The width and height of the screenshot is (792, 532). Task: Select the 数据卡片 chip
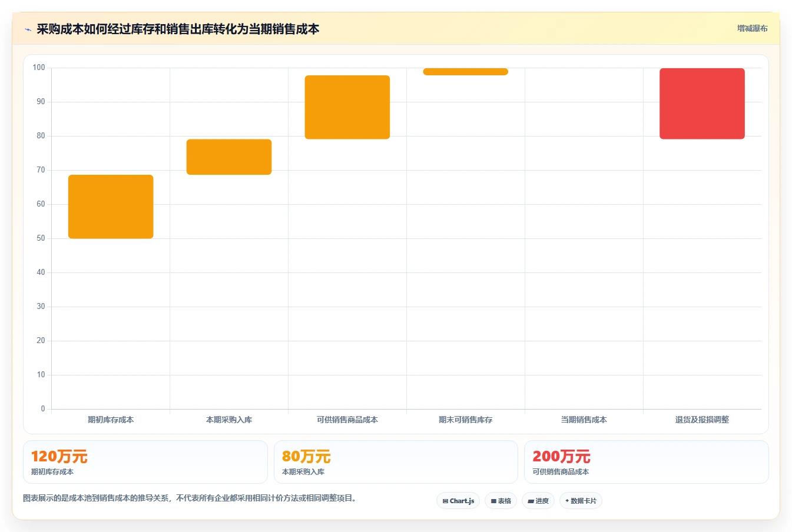[x=581, y=501]
